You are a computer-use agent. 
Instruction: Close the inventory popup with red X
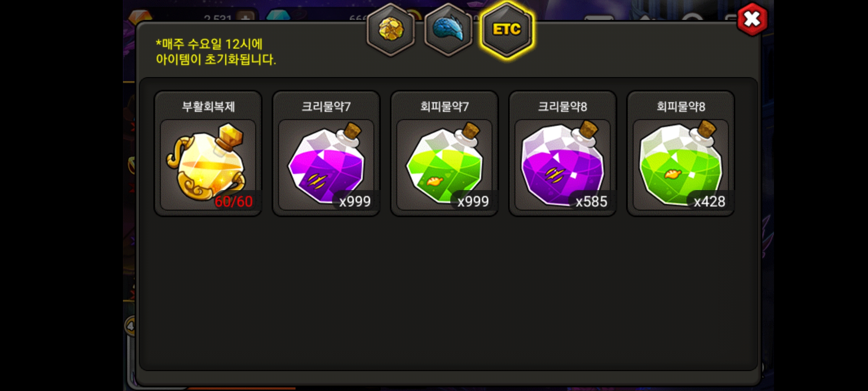(x=752, y=19)
